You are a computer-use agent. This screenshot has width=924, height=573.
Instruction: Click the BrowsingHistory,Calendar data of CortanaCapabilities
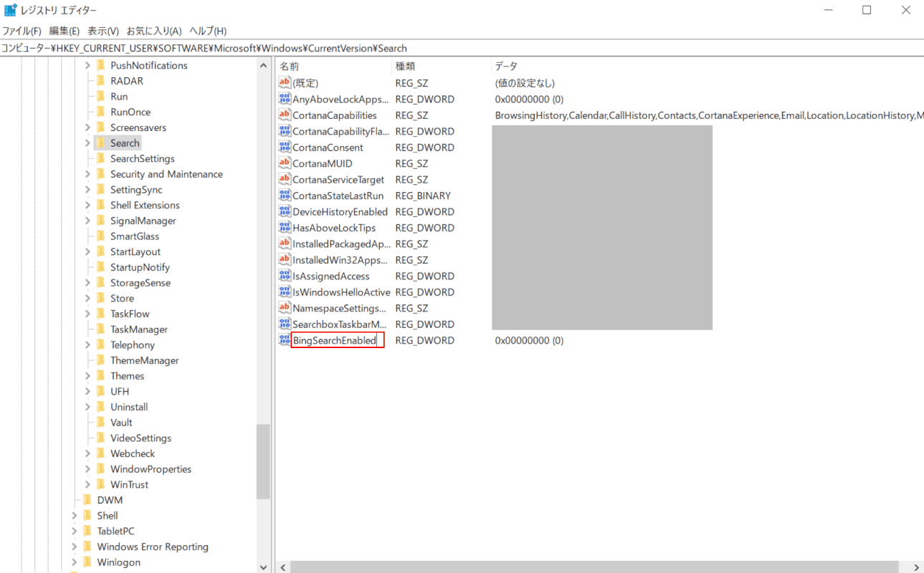[709, 115]
